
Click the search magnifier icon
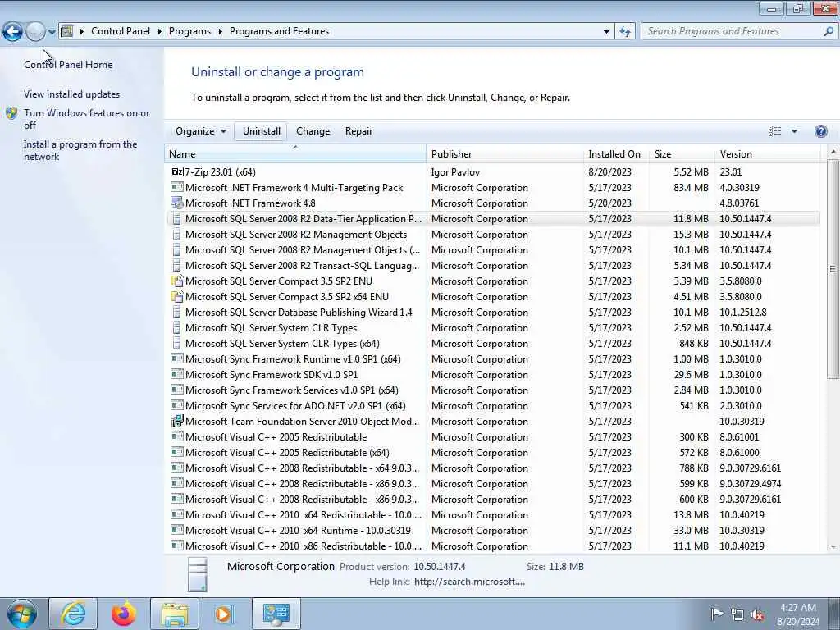[x=829, y=31]
